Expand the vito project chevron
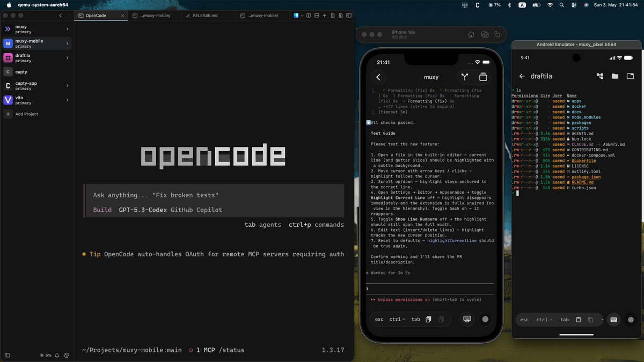The width and height of the screenshot is (644, 362). [67, 100]
